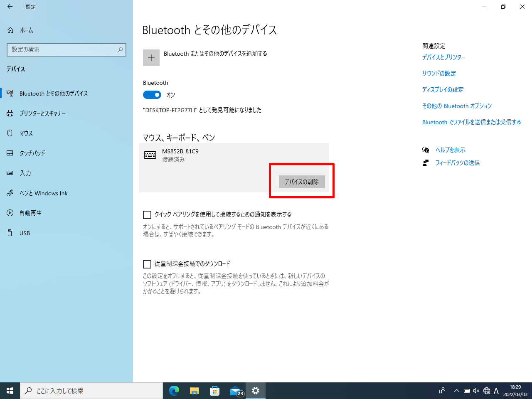
Task: Select the MS852B_81C9 device entry
Action: point(234,167)
